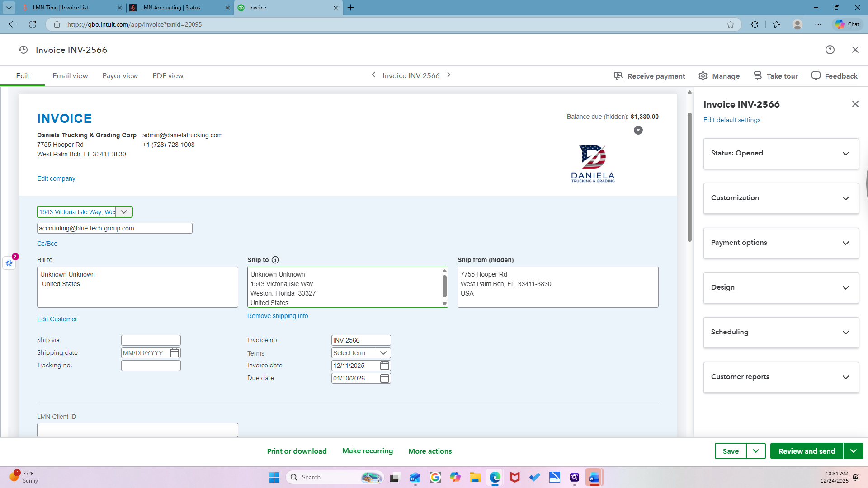Click Remove shipping info link
This screenshot has width=868, height=488.
click(x=278, y=316)
